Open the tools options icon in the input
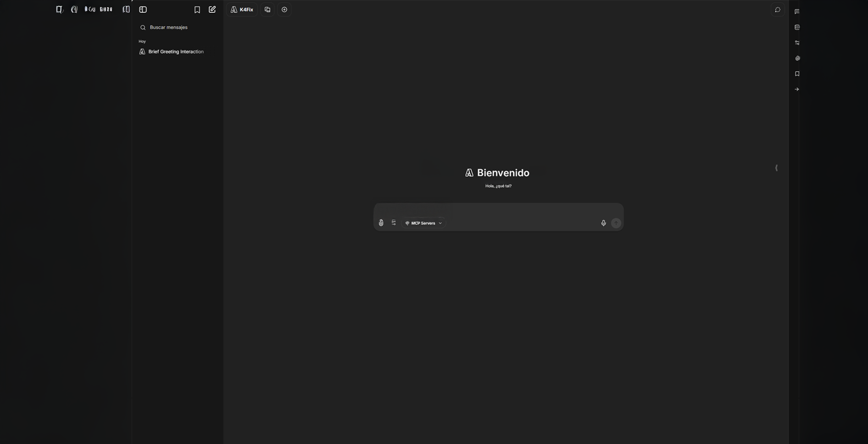This screenshot has height=444, width=868. coord(394,223)
